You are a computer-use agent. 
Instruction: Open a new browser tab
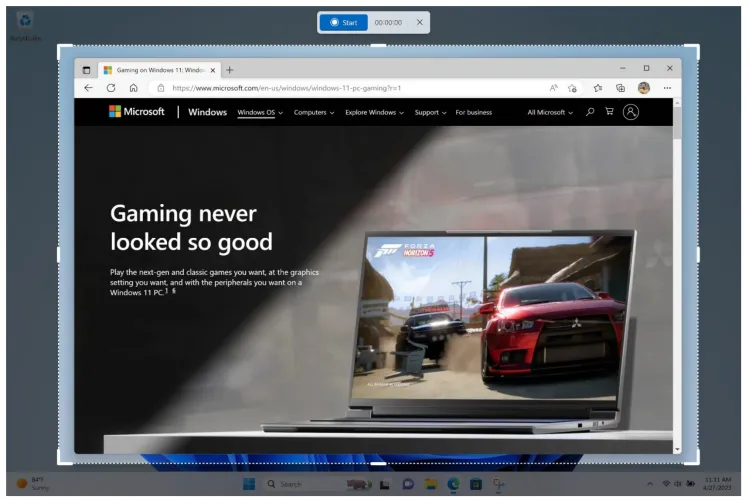click(230, 70)
